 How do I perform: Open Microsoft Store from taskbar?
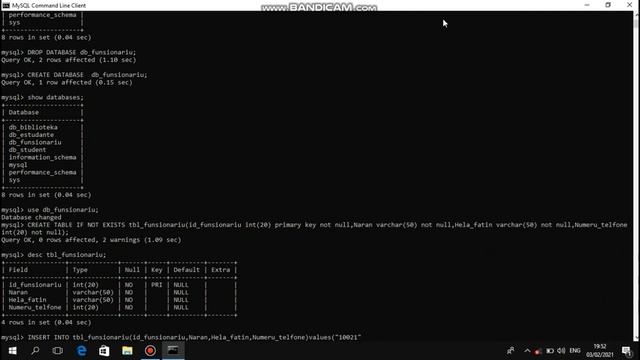click(x=104, y=351)
